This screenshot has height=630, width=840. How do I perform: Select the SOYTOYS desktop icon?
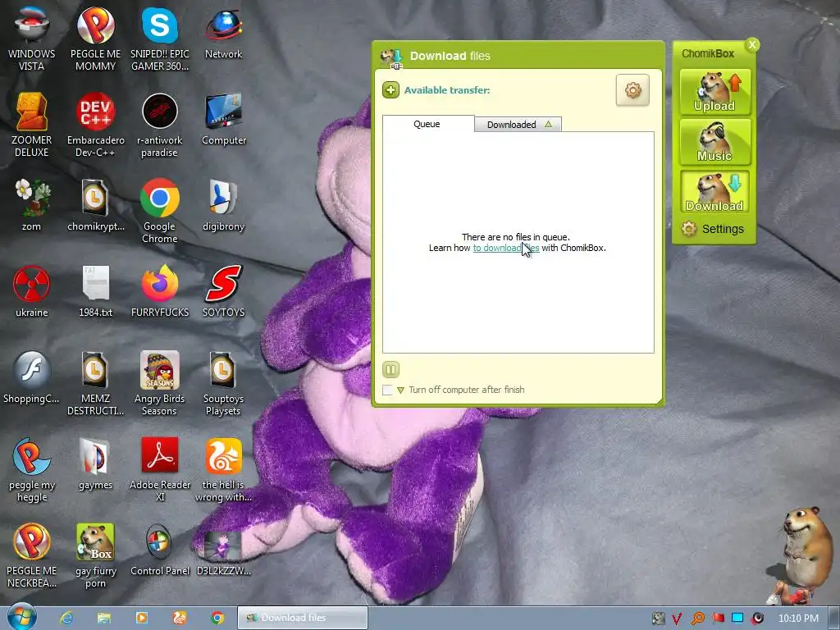click(223, 291)
